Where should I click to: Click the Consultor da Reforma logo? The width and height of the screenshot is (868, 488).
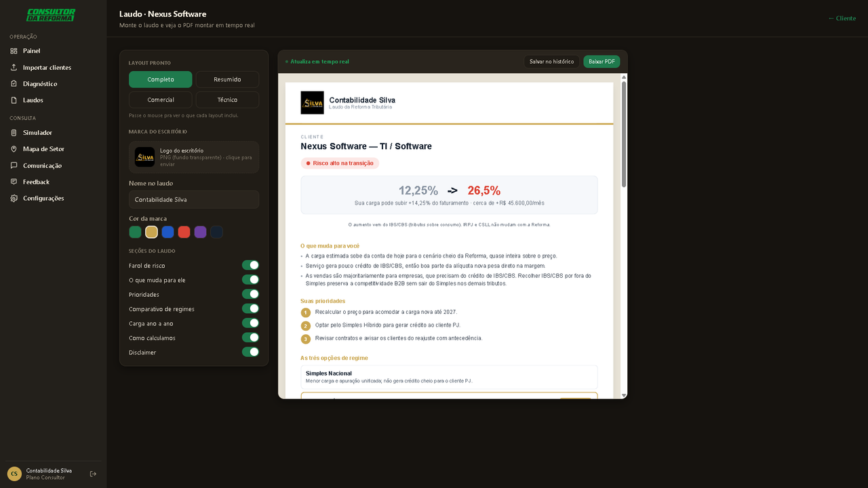51,15
